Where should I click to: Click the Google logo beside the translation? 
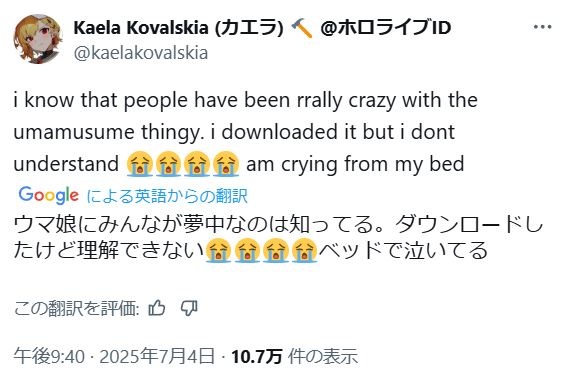click(48, 195)
